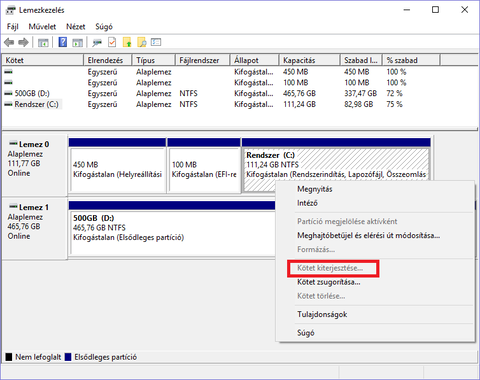This screenshot has height=380, width=480.
Task: Sort by the % szabad column header
Action: pyautogui.click(x=411, y=60)
